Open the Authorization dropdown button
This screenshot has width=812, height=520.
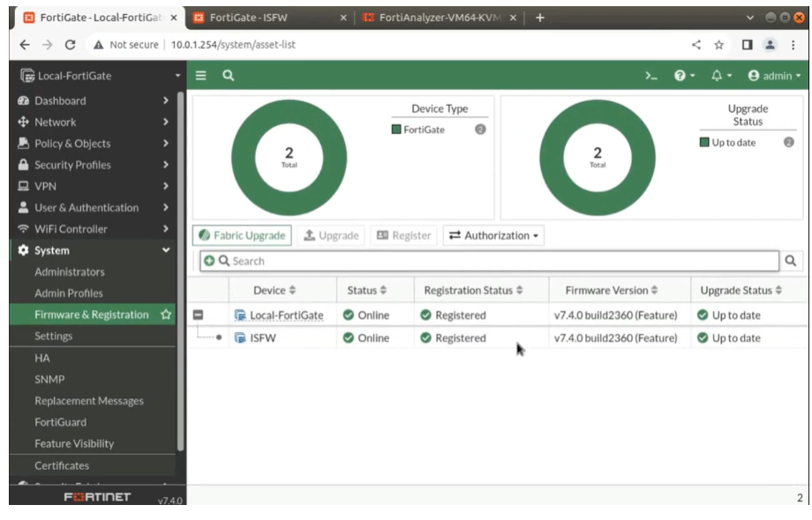(493, 235)
